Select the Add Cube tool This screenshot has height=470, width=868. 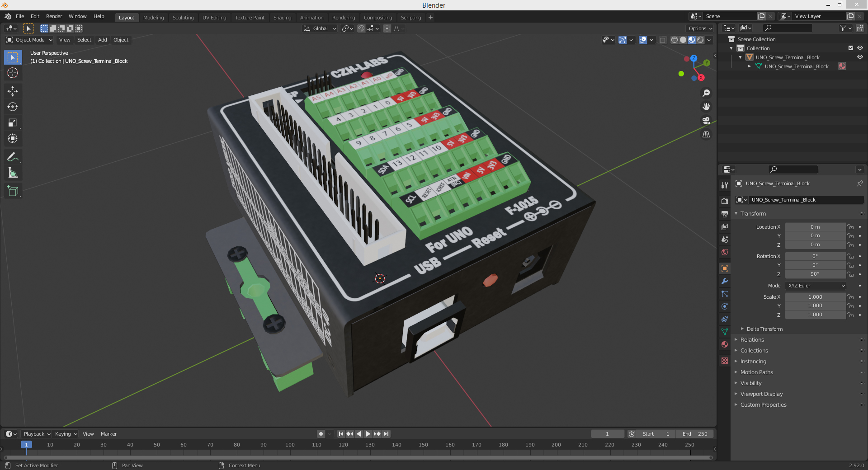click(x=13, y=191)
